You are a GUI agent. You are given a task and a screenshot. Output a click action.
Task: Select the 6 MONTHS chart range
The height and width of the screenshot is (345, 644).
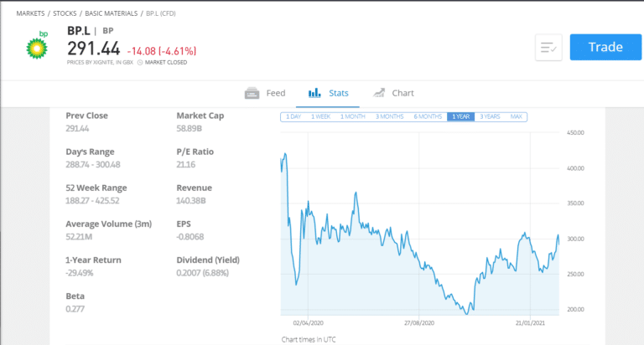point(428,116)
